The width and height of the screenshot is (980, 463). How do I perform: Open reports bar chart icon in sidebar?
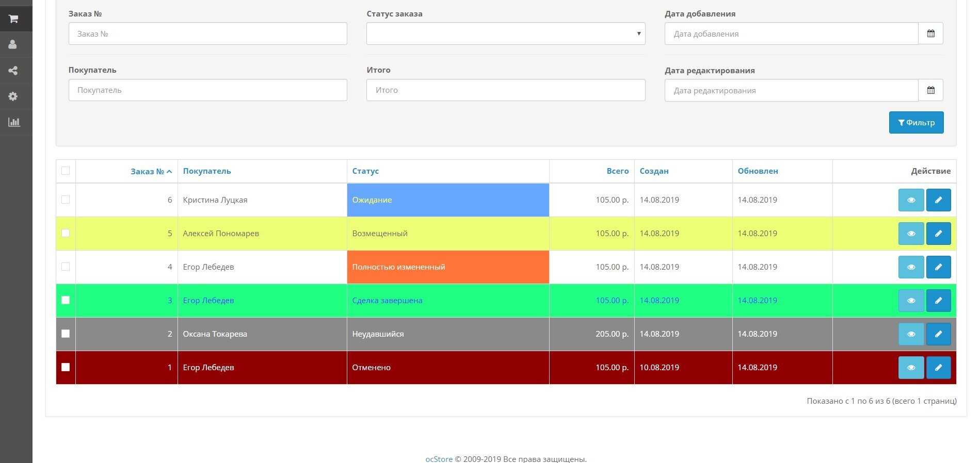coord(14,122)
